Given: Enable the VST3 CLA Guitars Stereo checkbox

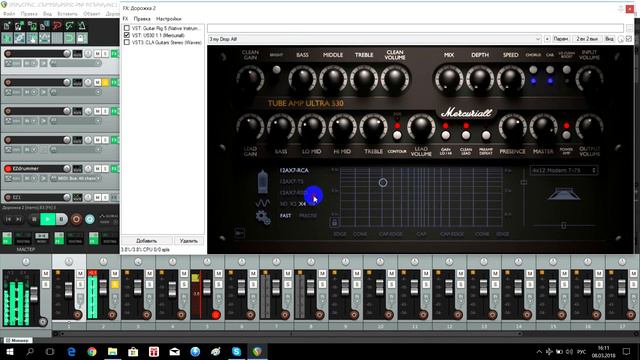Looking at the screenshot, I should 127,42.
